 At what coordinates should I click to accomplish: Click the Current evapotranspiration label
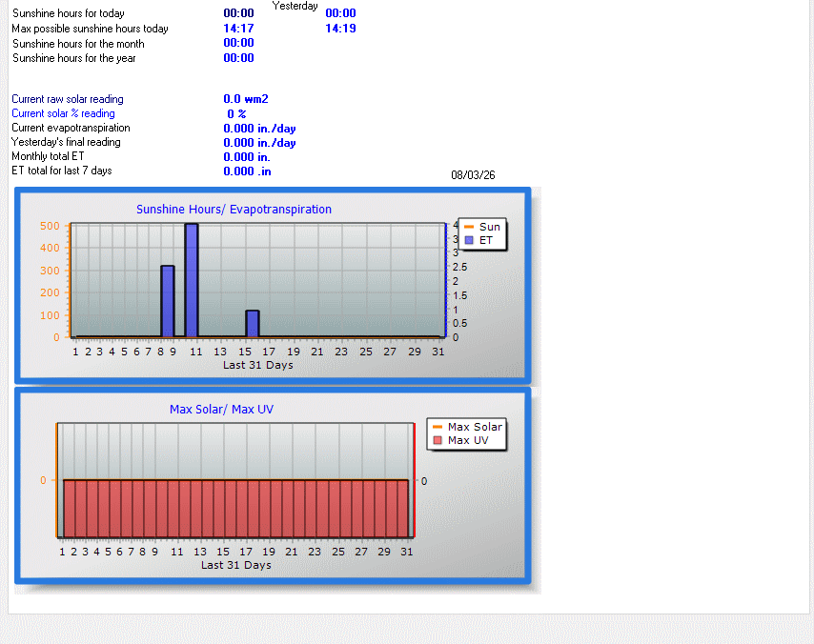[x=71, y=128]
